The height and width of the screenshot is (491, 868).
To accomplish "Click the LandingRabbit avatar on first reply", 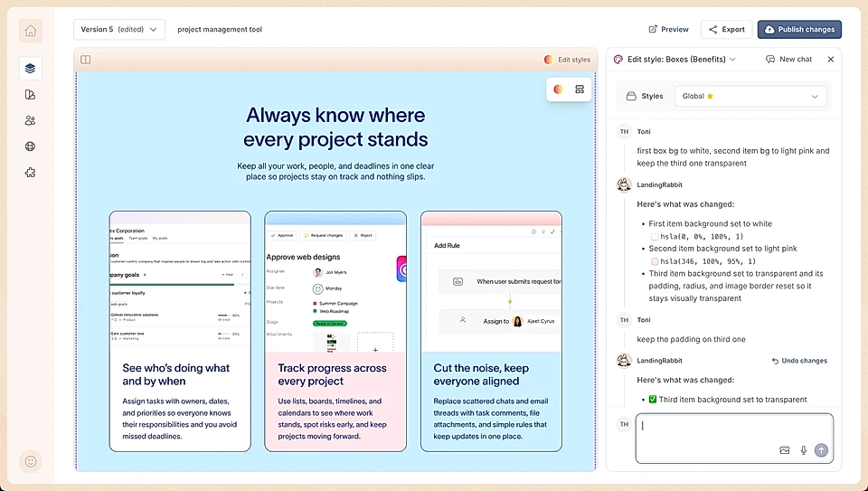I will (625, 184).
